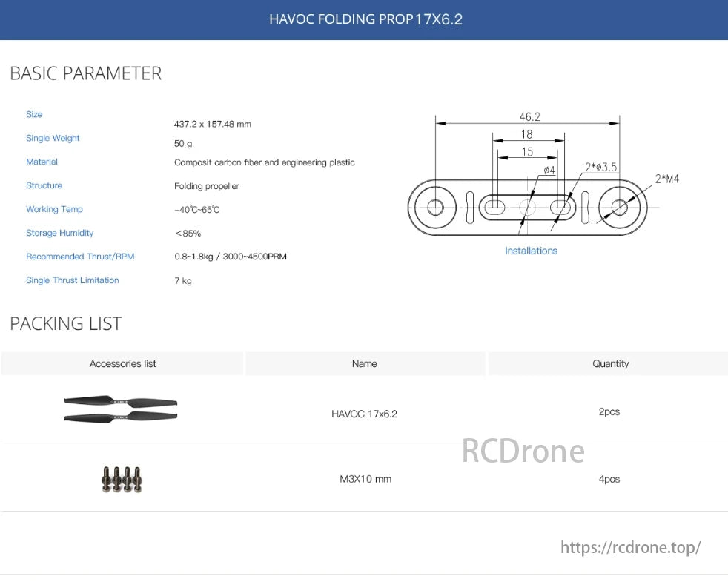Expand the BASIC PARAMETER section
This screenshot has width=728, height=582.
[85, 73]
